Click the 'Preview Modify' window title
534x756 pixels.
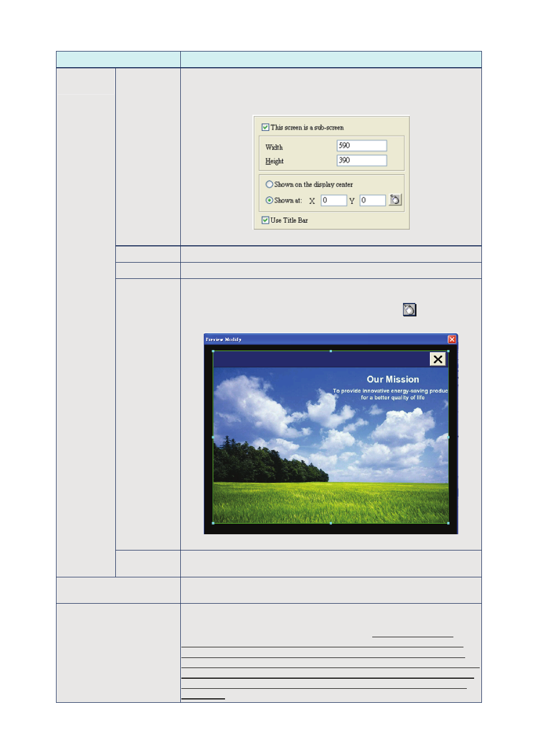tap(223, 339)
